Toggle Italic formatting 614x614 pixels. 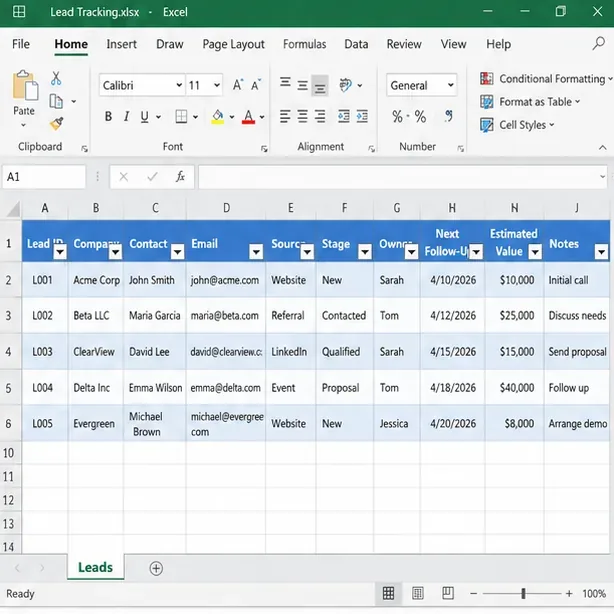tap(126, 116)
